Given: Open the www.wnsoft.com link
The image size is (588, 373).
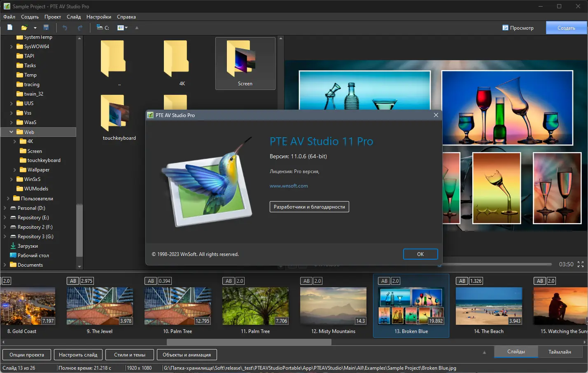Looking at the screenshot, I should click(289, 186).
